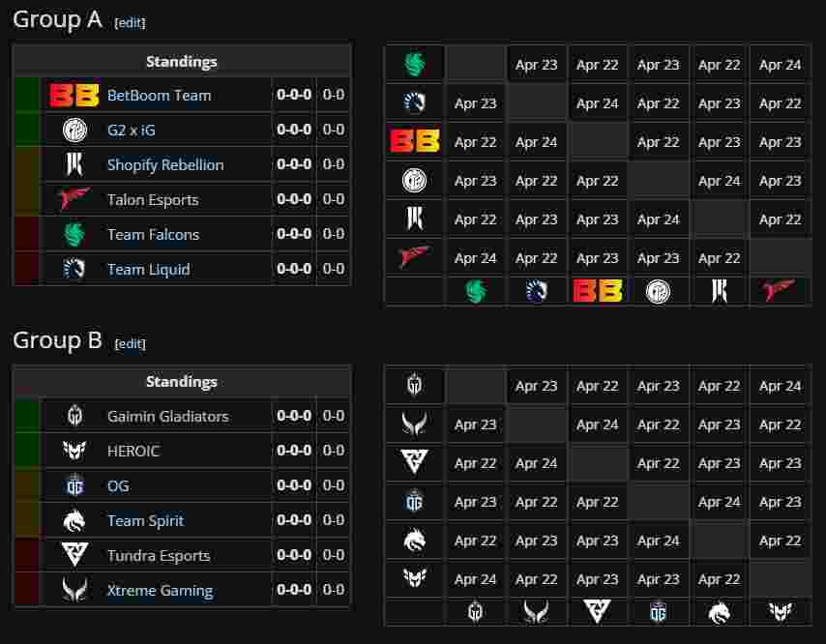The image size is (826, 644).
Task: Click the edit link beside Group B
Action: coord(131,344)
